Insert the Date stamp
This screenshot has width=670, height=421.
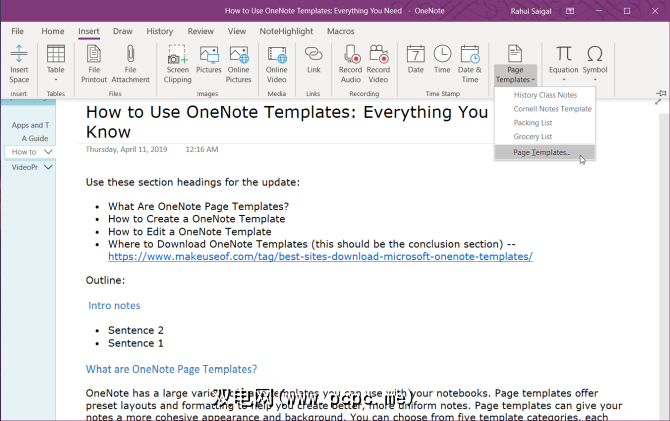click(x=415, y=60)
